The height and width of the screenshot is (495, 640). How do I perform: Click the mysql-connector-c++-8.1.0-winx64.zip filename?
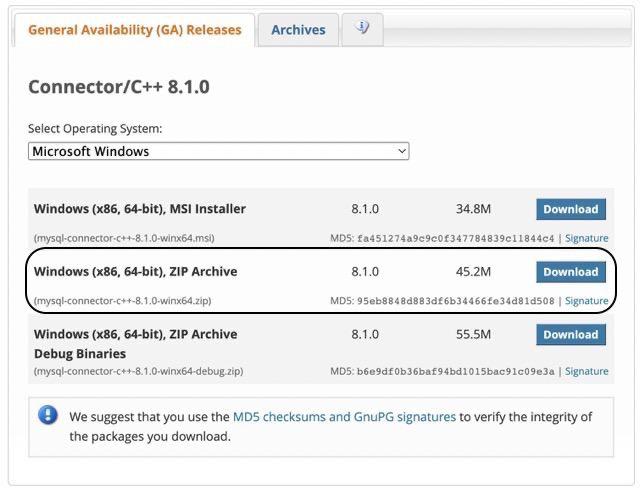(x=122, y=300)
